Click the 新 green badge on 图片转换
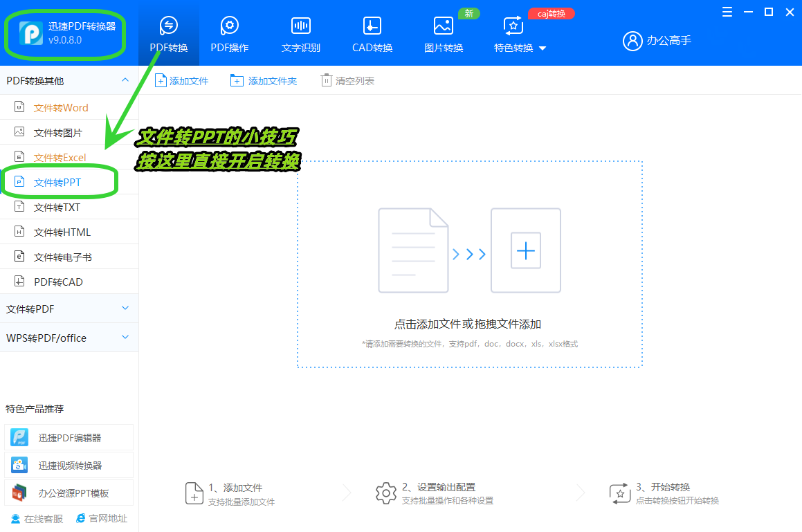 click(468, 13)
